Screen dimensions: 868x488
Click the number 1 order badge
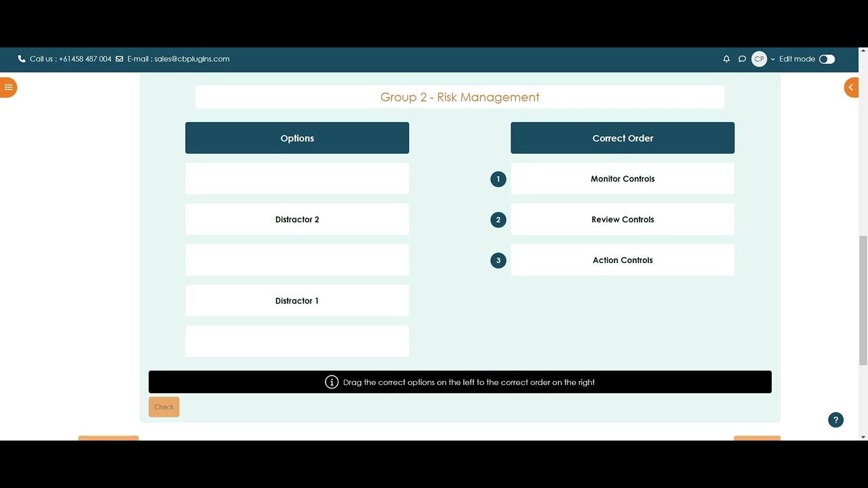498,179
